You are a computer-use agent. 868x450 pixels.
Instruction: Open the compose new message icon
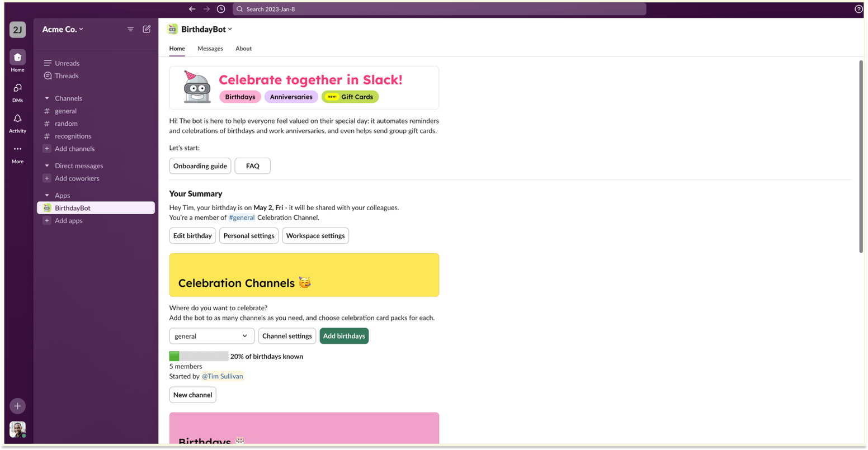(147, 29)
